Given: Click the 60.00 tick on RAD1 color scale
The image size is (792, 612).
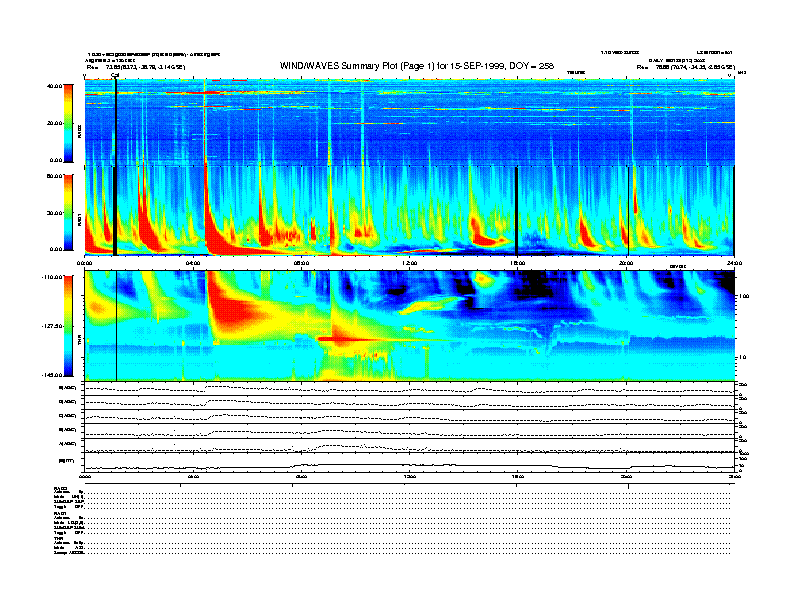Looking at the screenshot, I should [54, 176].
